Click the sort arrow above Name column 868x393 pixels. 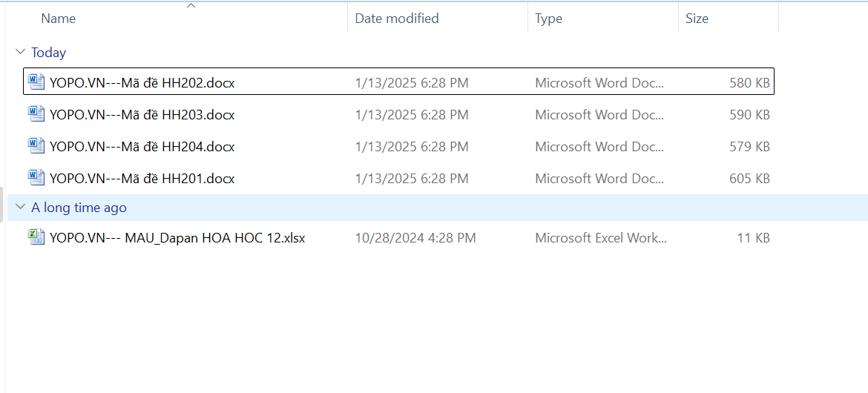[191, 6]
